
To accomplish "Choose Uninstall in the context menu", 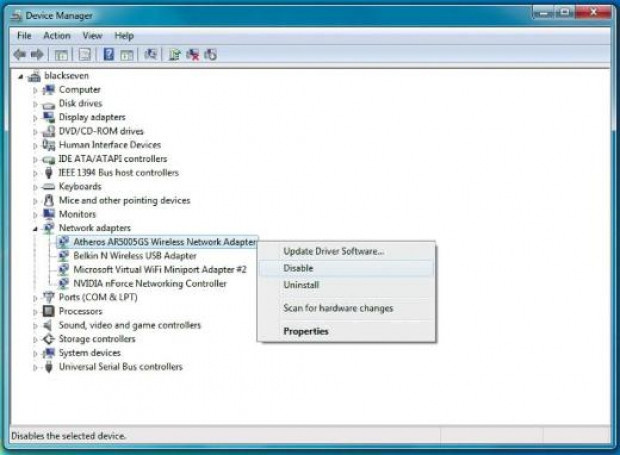I will 347,285.
